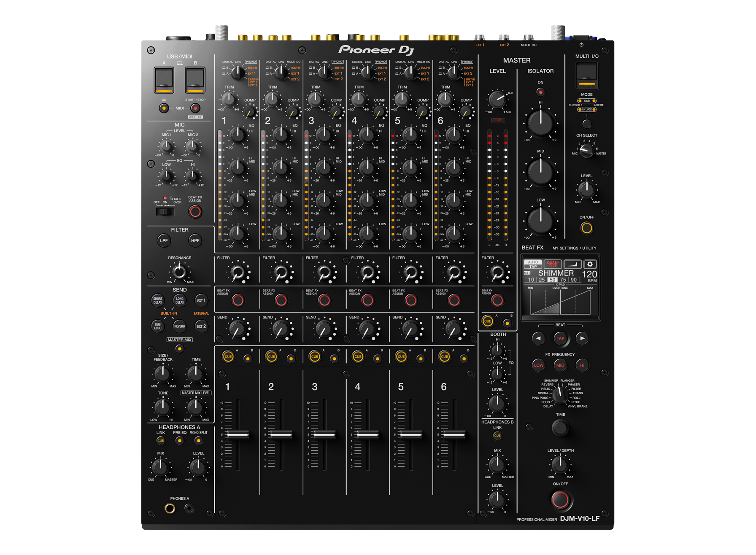Tap the red TAP beat button
This screenshot has height=555, width=756.
click(560, 338)
